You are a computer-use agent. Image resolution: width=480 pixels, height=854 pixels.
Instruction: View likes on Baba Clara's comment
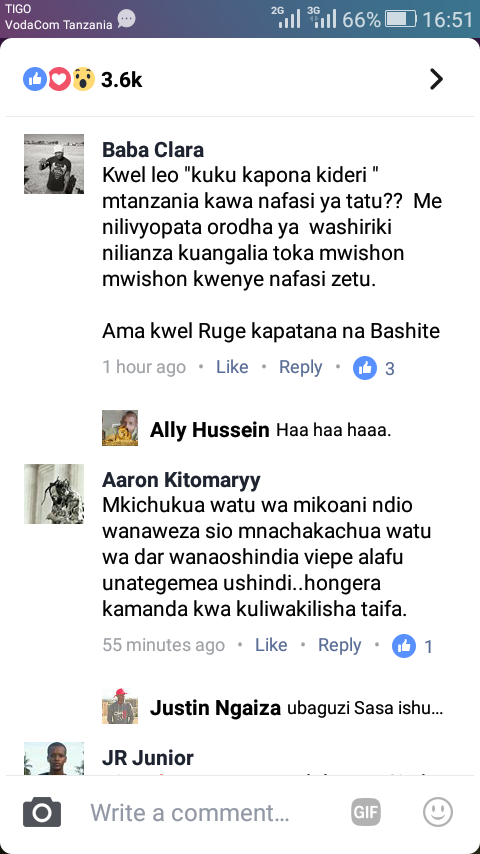coord(374,368)
